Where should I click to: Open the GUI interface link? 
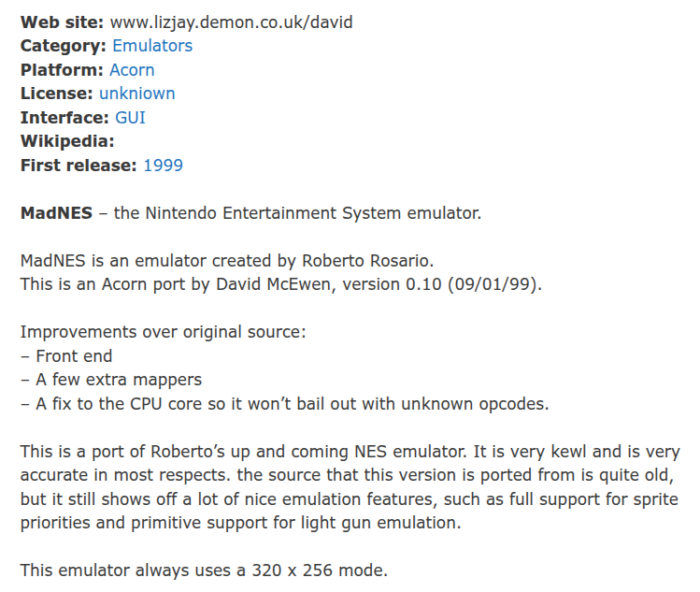(130, 118)
